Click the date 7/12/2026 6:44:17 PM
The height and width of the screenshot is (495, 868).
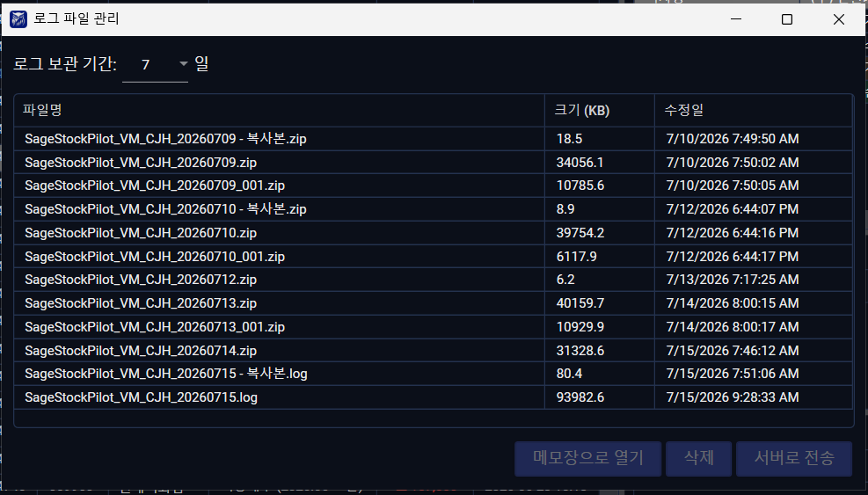click(733, 257)
